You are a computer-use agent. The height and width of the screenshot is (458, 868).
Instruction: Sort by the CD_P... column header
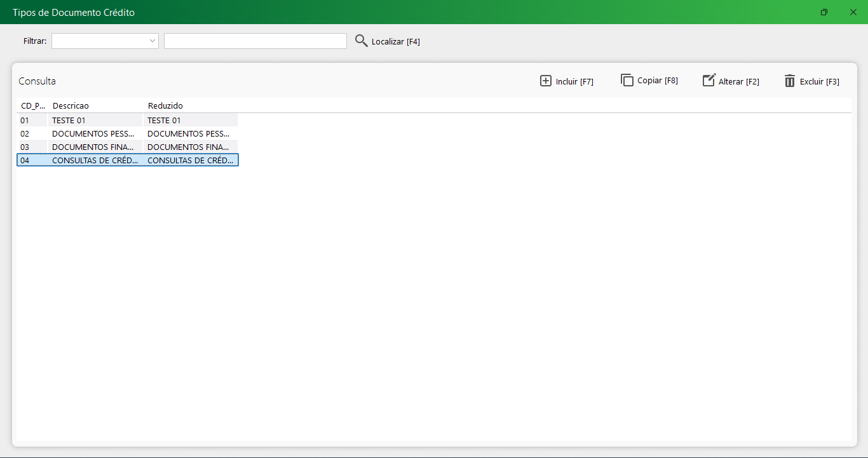[x=32, y=105]
